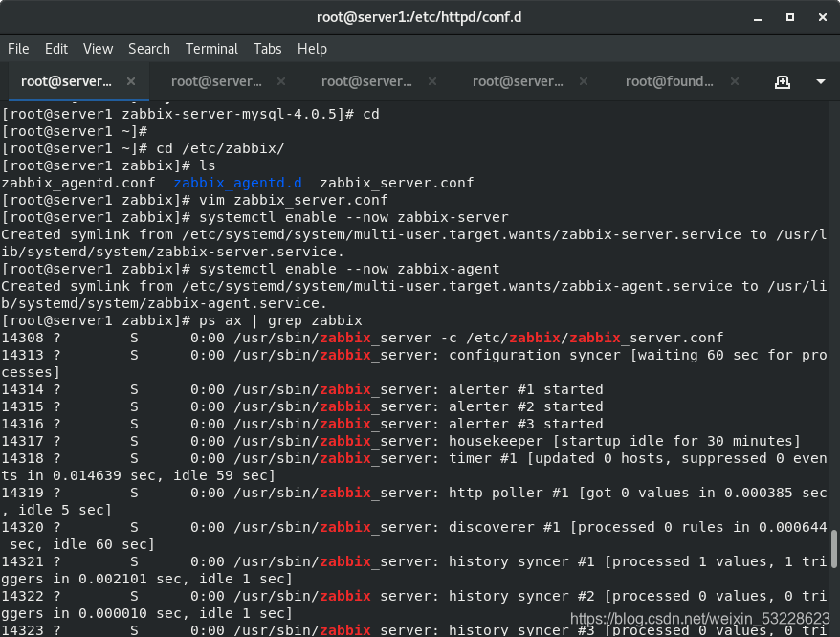The image size is (840, 637).
Task: Close the third root@server tab
Action: click(x=432, y=81)
